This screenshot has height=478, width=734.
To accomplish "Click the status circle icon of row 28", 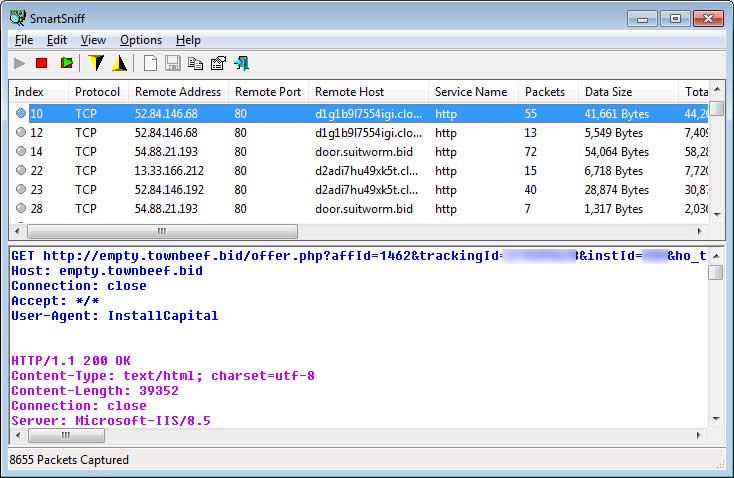I will (x=21, y=208).
